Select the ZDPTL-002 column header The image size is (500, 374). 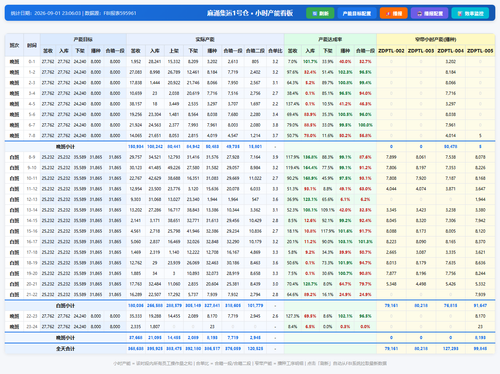pos(391,51)
